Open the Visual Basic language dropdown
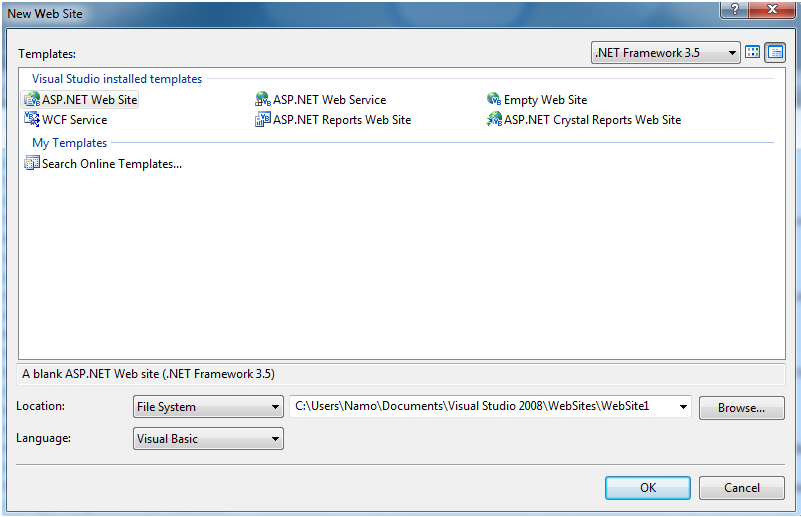Viewport: 801px width, 517px height. pos(208,439)
